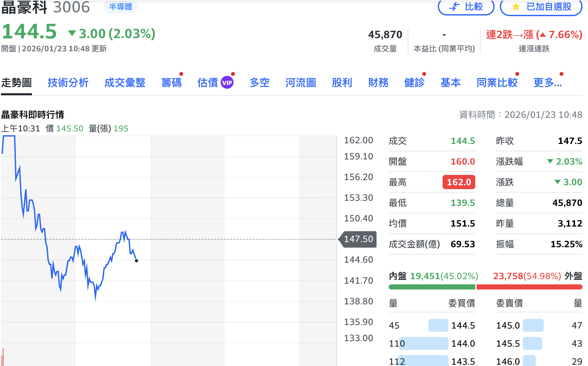The width and height of the screenshot is (588, 366).
Task: Click the VIP badge on the 估價 tab
Action: coord(227,82)
